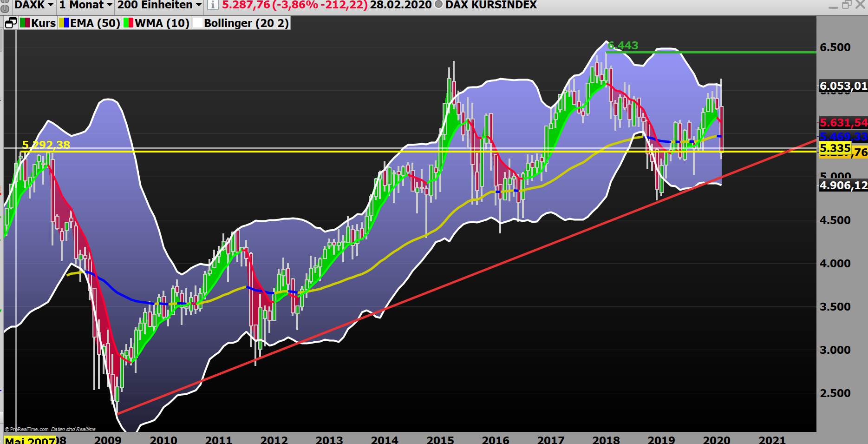
Task: Click the Kurs entry in the indicator legend bar
Action: click(x=43, y=22)
